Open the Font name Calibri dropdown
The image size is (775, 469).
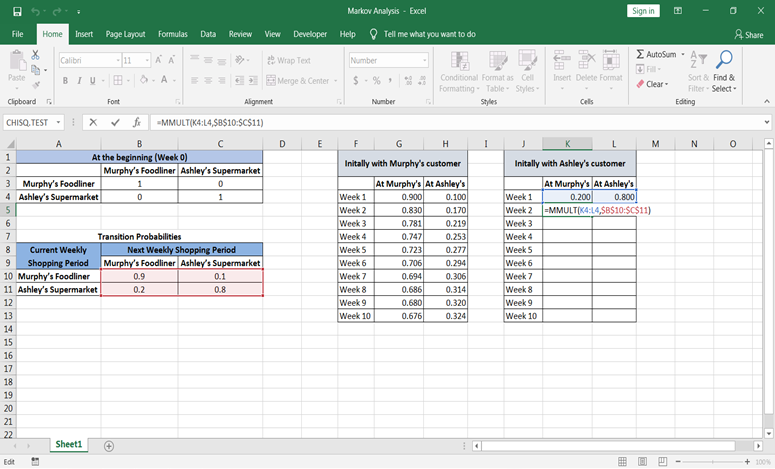coord(118,60)
